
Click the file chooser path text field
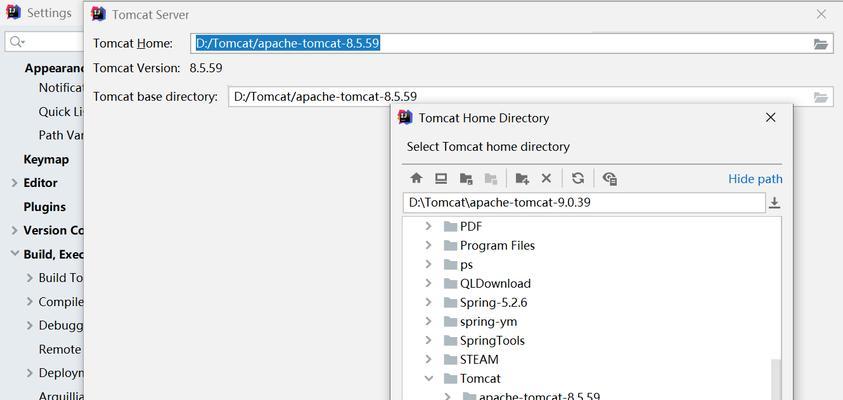[584, 203]
